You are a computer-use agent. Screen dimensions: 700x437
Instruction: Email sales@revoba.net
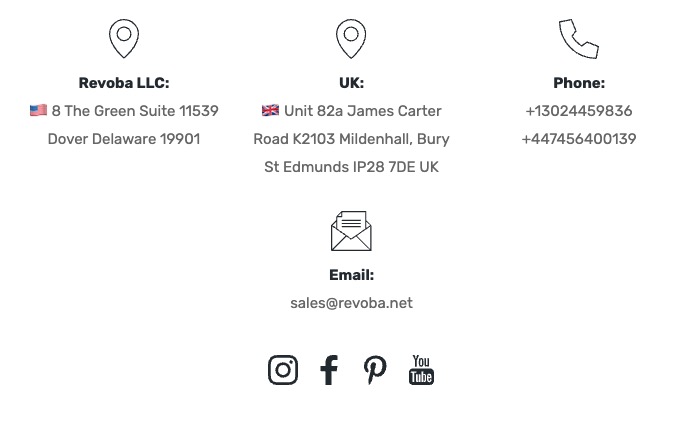(x=351, y=303)
